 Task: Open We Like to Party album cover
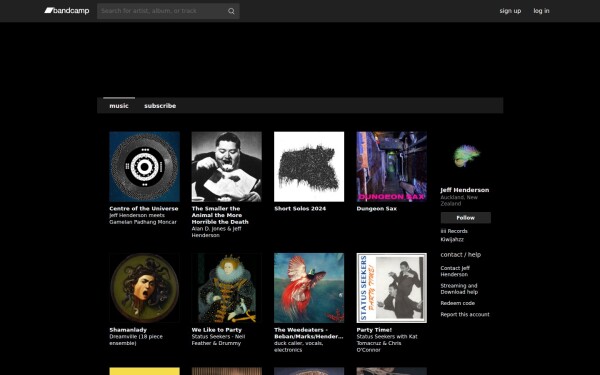point(227,288)
